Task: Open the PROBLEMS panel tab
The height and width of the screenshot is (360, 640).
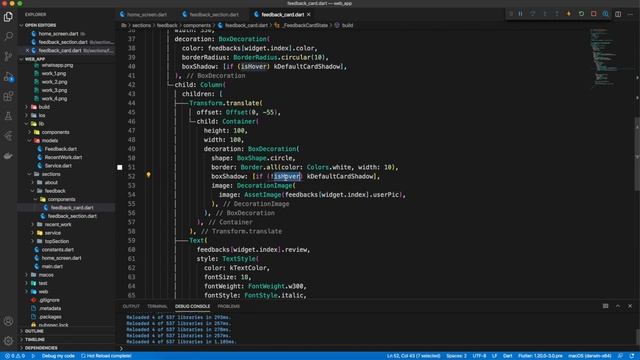Action: tap(229, 306)
